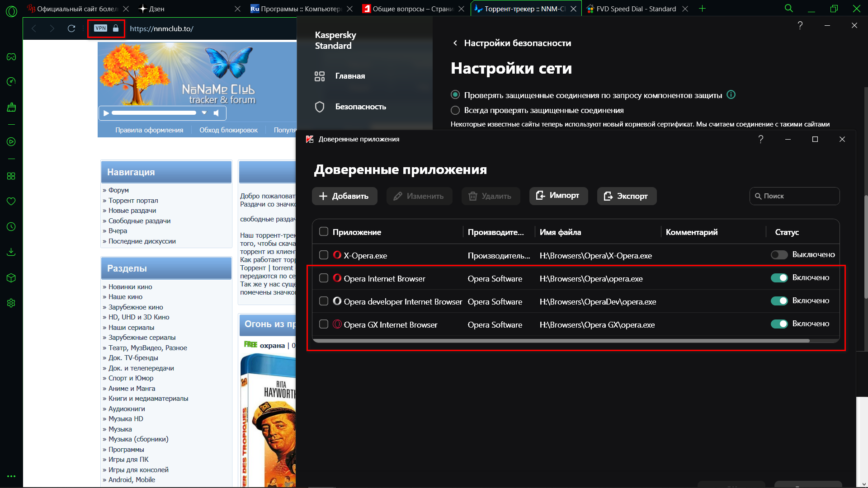868x488 pixels.
Task: Select 'Проверять защищенные соединения по запросу' radio
Action: [x=455, y=95]
